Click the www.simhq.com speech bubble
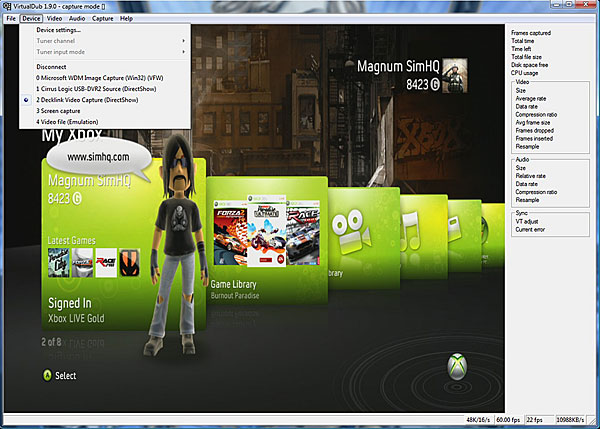The image size is (600, 429). tap(98, 157)
